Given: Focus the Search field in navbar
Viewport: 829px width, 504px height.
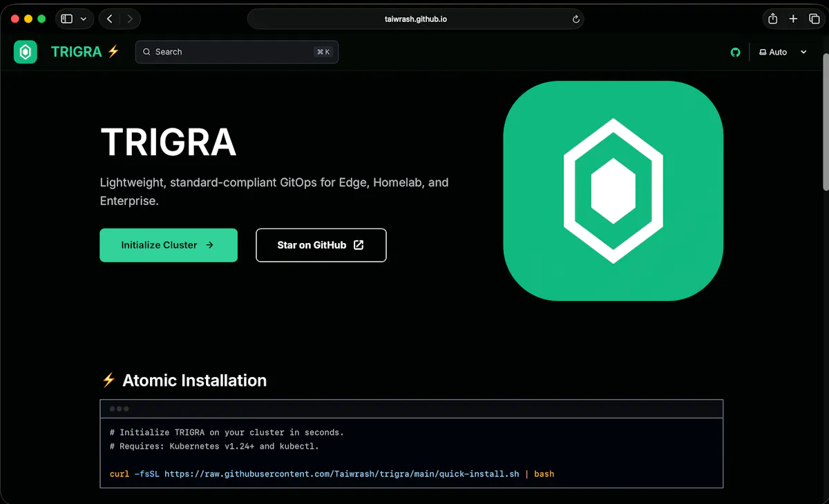Looking at the screenshot, I should [237, 52].
